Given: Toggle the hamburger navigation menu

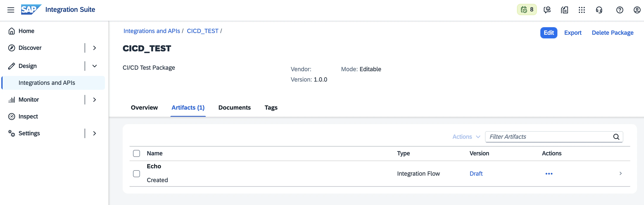Looking at the screenshot, I should coord(11,10).
